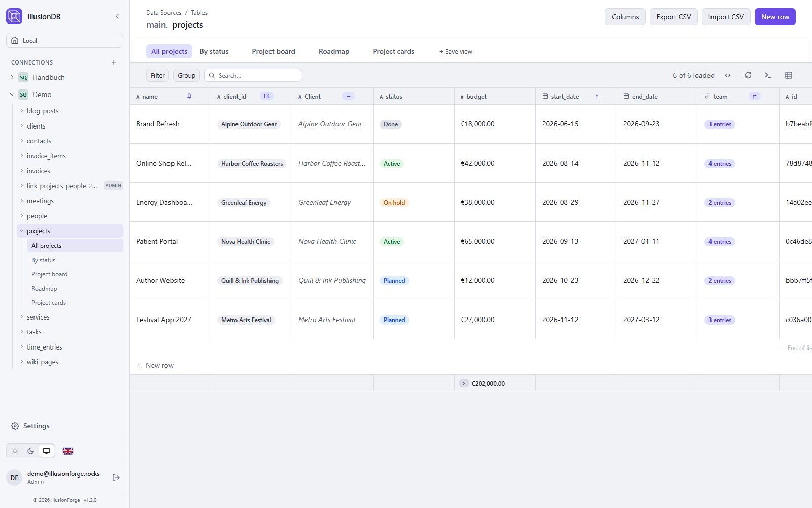
Task: Click the pin icon in name column
Action: (189, 96)
